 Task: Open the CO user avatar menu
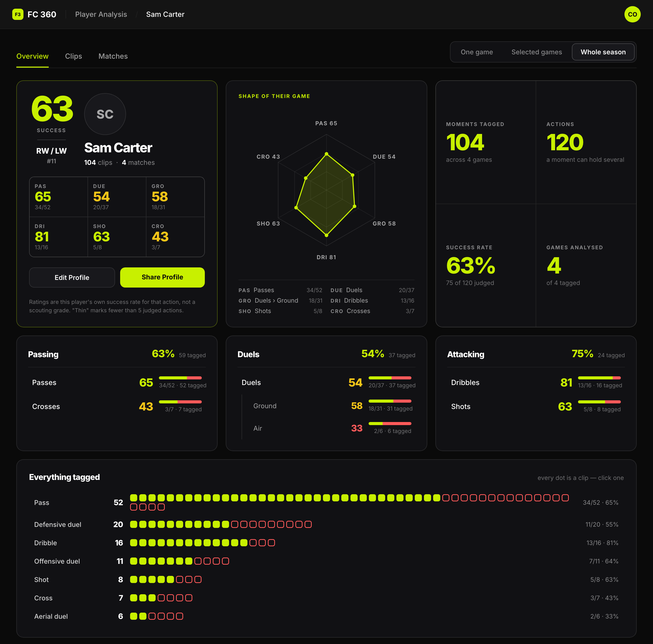click(632, 14)
